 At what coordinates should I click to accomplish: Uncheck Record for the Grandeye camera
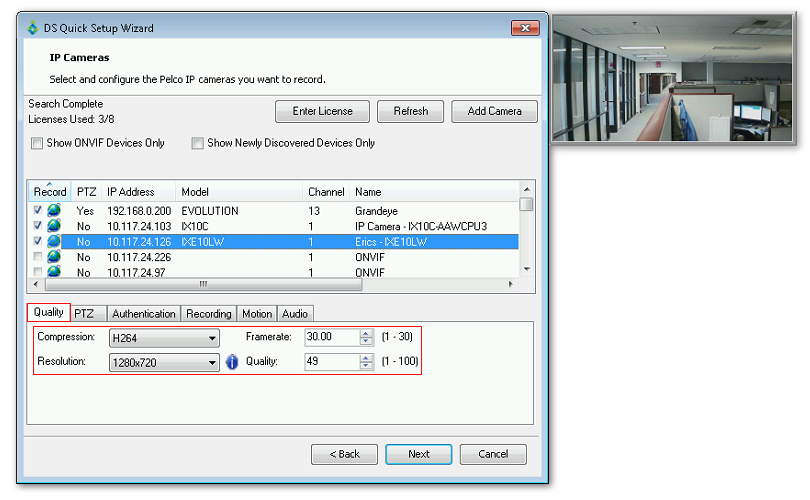[x=38, y=211]
